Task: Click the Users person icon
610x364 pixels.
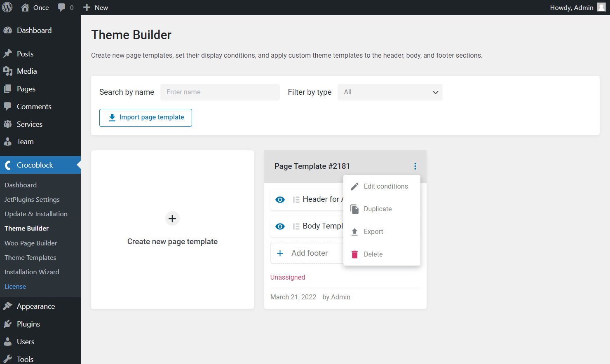Action: 8,341
